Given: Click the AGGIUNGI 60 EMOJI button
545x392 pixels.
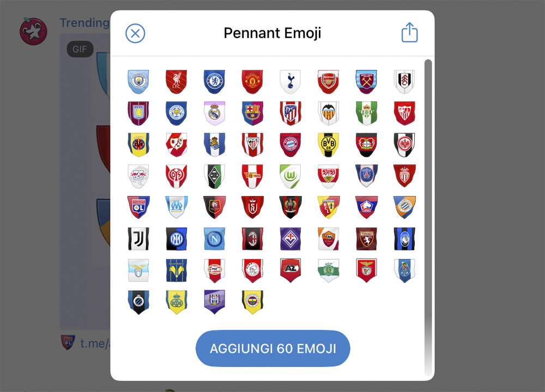Looking at the screenshot, I should (273, 348).
